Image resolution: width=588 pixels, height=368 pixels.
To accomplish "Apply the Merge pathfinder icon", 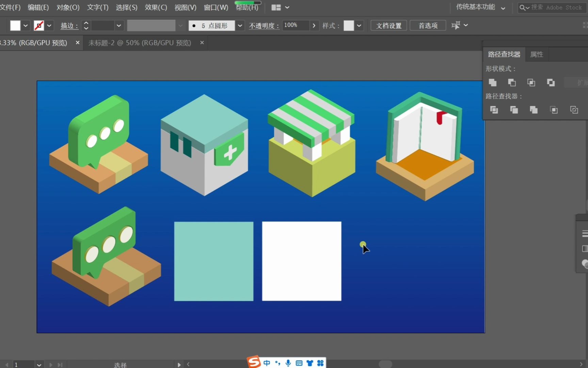I will click(534, 110).
